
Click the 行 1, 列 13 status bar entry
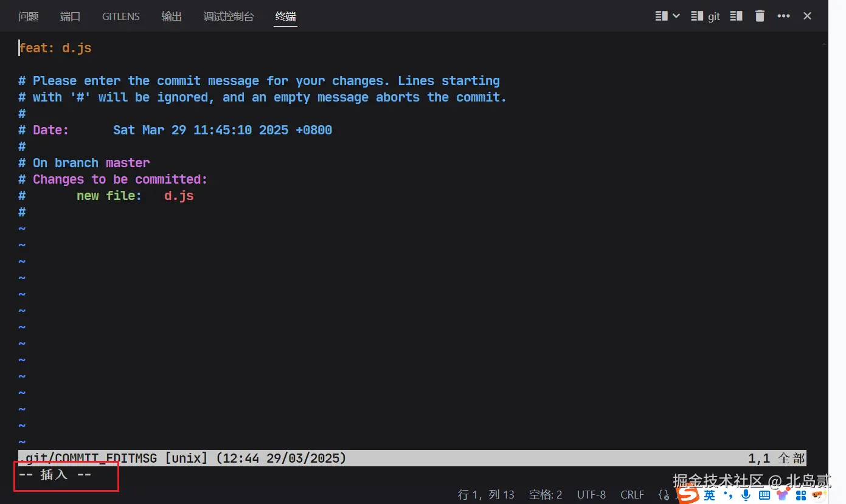click(x=486, y=495)
